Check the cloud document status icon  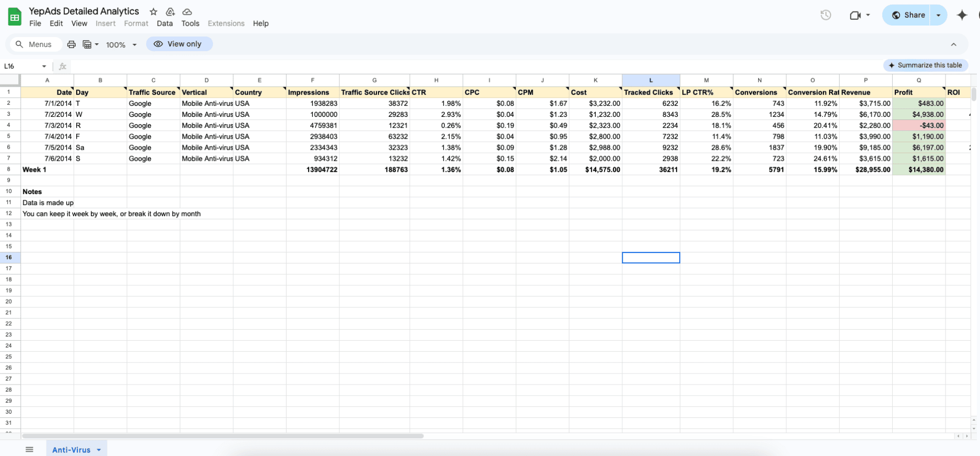point(187,11)
